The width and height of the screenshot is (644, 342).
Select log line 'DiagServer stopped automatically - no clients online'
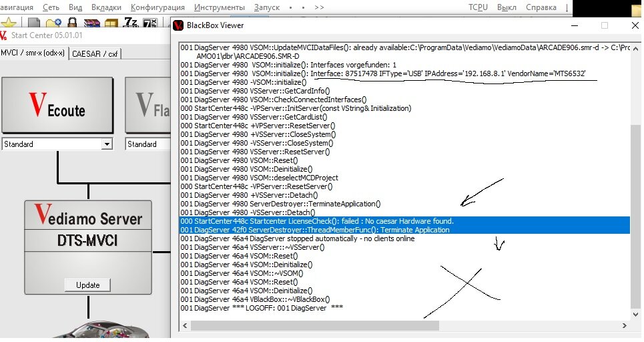[404, 238]
